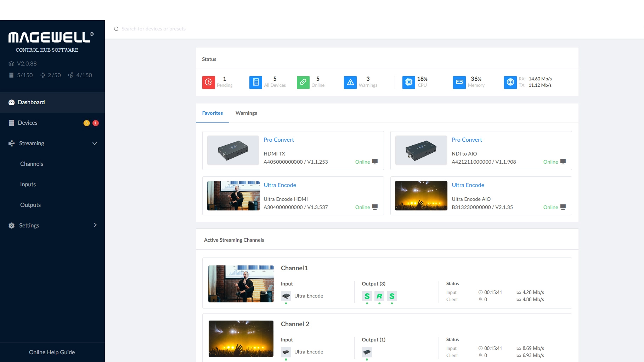Open Devices in the sidebar
Viewport: 644px width, 362px height.
pos(52,123)
